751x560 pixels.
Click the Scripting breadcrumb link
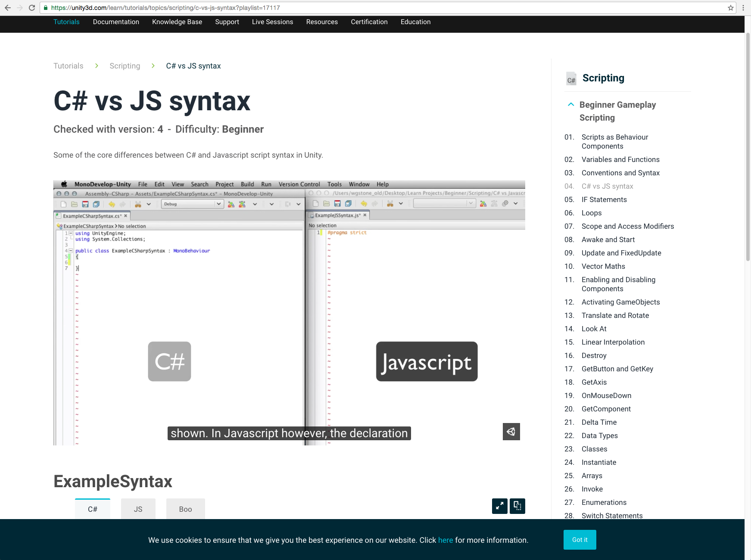(x=125, y=66)
